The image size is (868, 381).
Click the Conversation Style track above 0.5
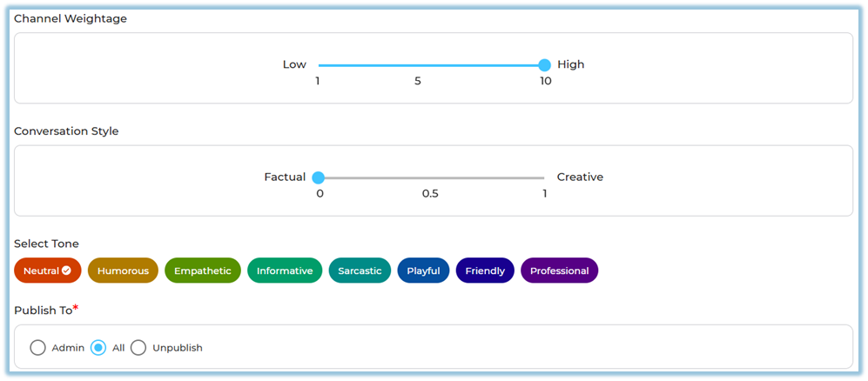pos(430,177)
